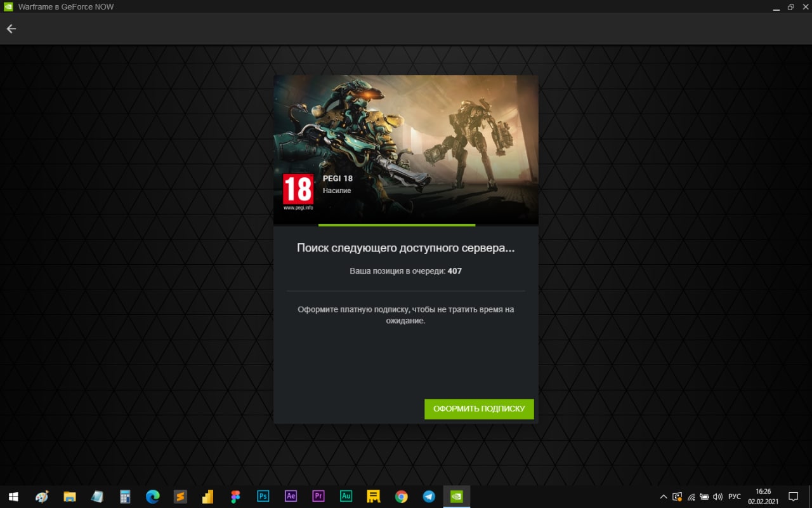The height and width of the screenshot is (508, 812).
Task: Click the Оформите платную подписку message text
Action: pyautogui.click(x=406, y=315)
